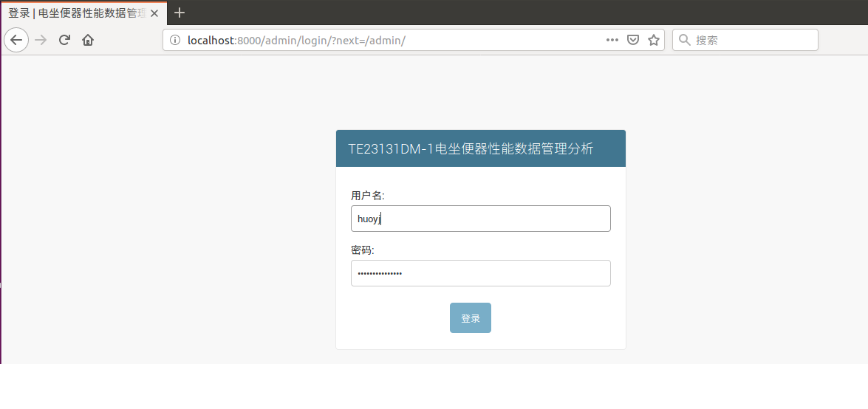Image resolution: width=868 pixels, height=409 pixels.
Task: Open a new tab with plus button
Action: point(180,13)
